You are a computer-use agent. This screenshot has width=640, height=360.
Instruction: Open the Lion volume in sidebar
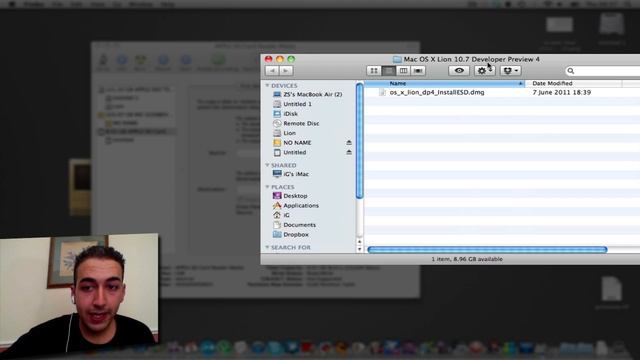coord(284,133)
